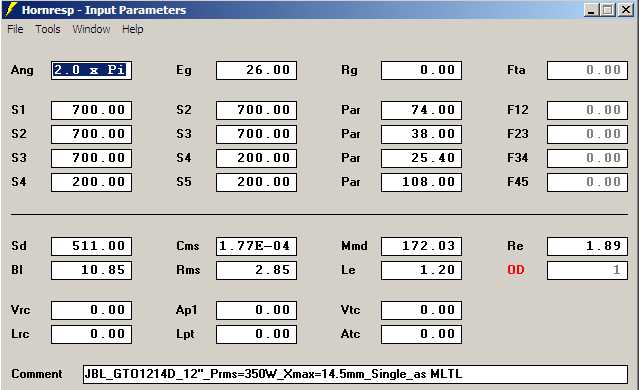
Task: Maximize the Hornresp window
Action: click(x=607, y=10)
